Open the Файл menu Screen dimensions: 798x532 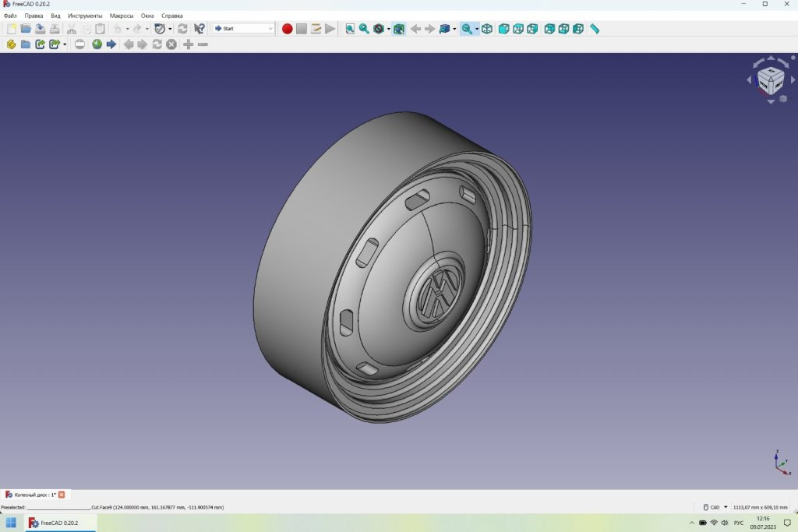(x=10, y=16)
